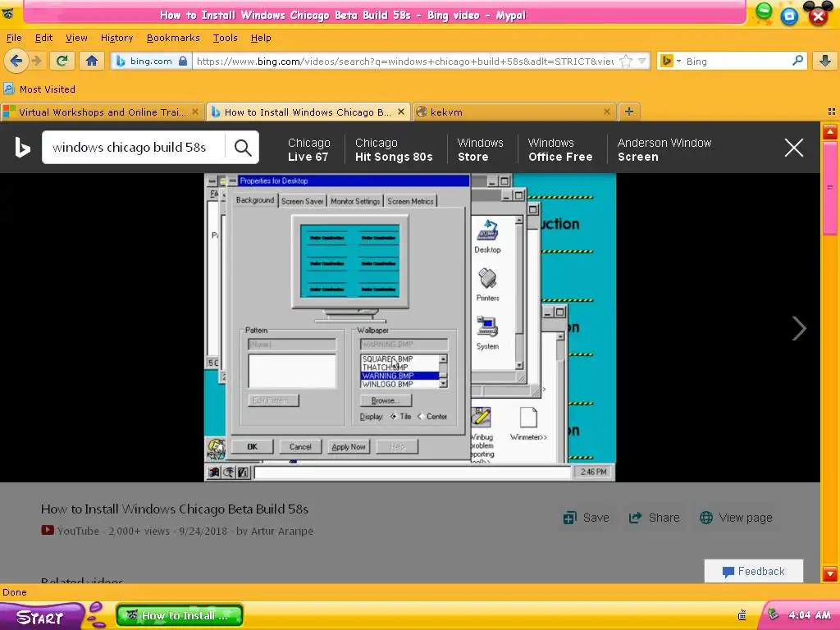Reload the page with the Refresh icon
840x630 pixels.
[62, 61]
